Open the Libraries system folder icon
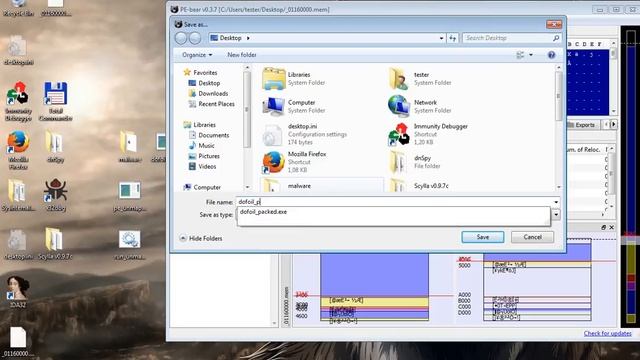 point(273,79)
